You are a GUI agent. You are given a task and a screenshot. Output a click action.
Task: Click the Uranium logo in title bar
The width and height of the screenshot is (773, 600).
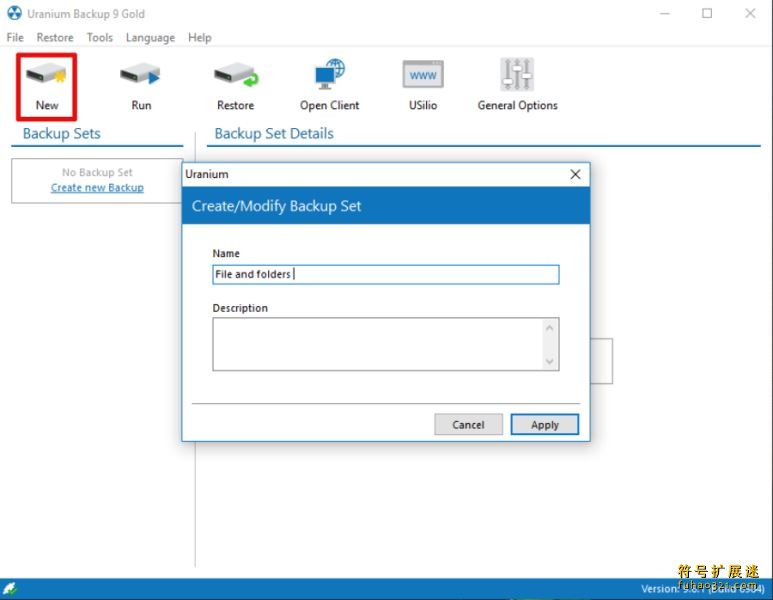click(x=14, y=13)
